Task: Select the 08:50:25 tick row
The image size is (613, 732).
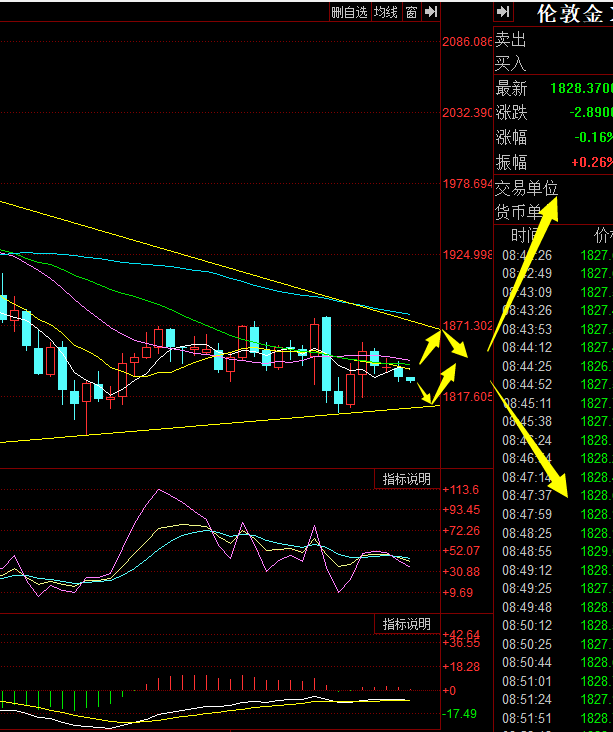Action: pos(553,644)
